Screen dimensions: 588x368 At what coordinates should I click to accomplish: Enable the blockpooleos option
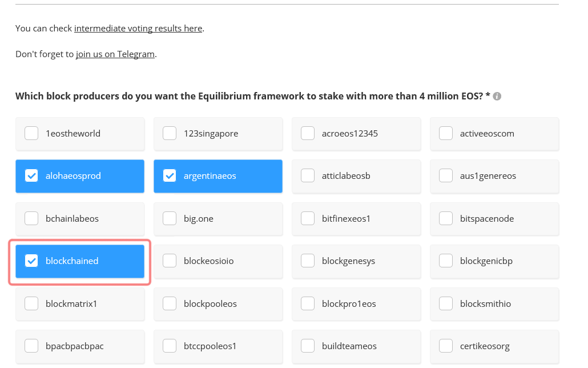170,303
